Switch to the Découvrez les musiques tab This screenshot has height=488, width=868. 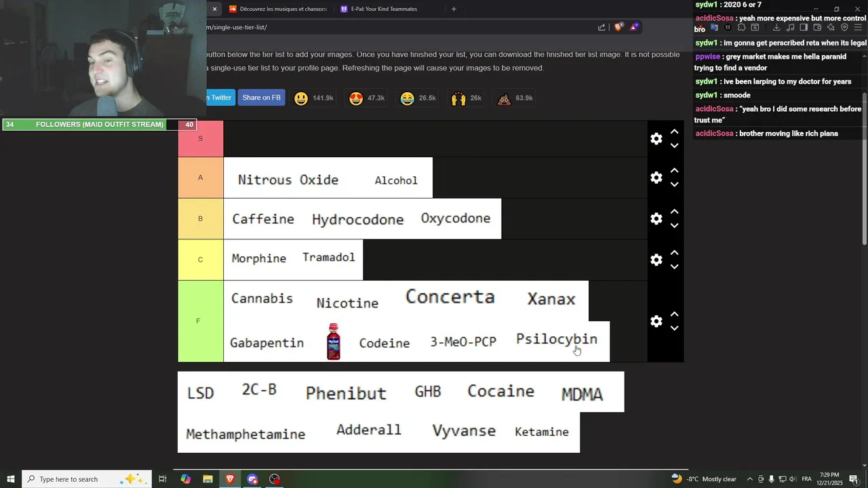coord(278,9)
